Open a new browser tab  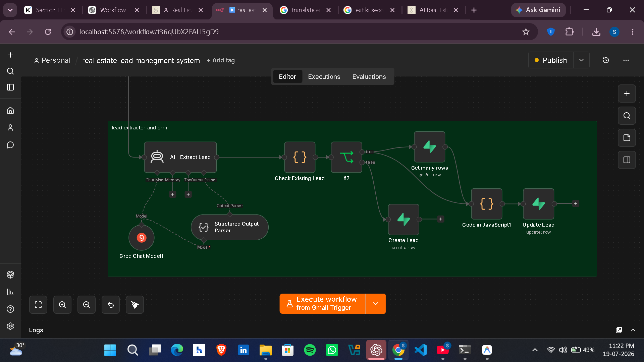474,10
